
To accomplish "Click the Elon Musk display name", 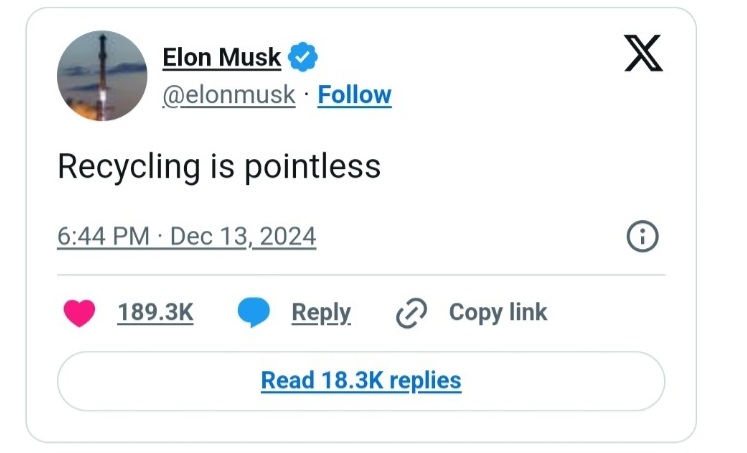I will (222, 58).
